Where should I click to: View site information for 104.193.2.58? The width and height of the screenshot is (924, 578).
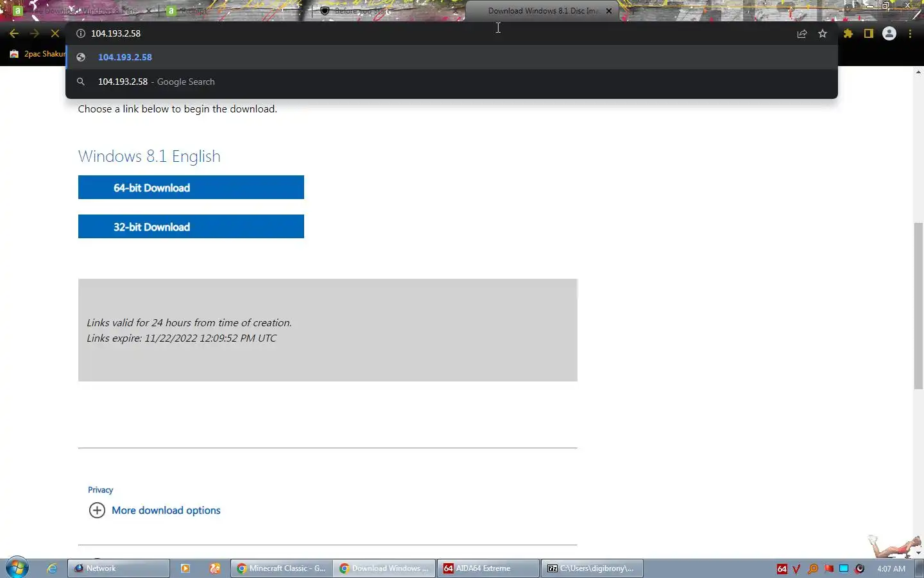tap(81, 33)
